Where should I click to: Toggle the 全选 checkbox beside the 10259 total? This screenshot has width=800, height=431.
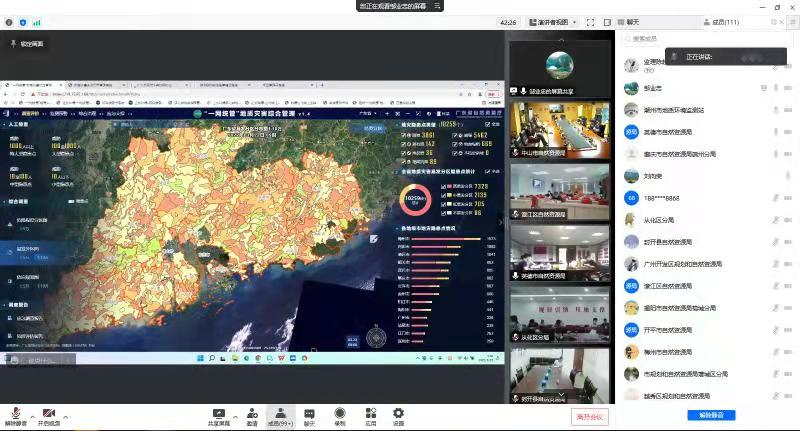488,124
